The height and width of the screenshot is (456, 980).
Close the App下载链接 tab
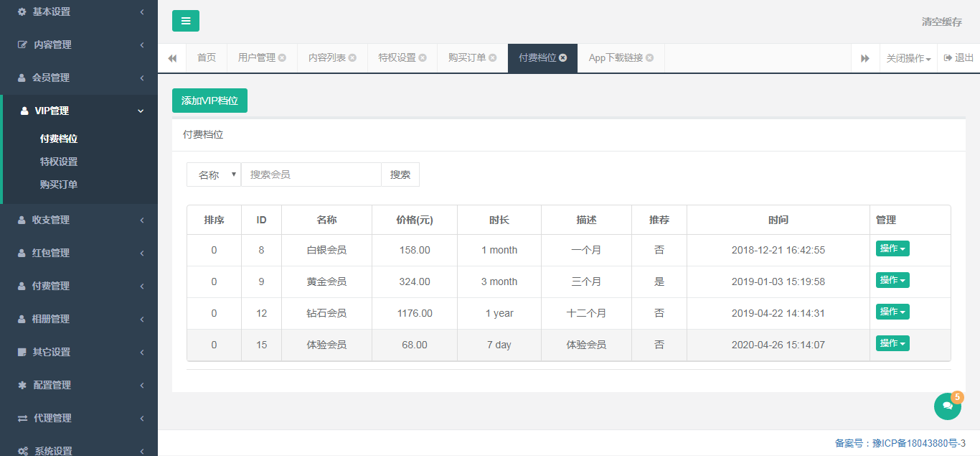click(649, 58)
